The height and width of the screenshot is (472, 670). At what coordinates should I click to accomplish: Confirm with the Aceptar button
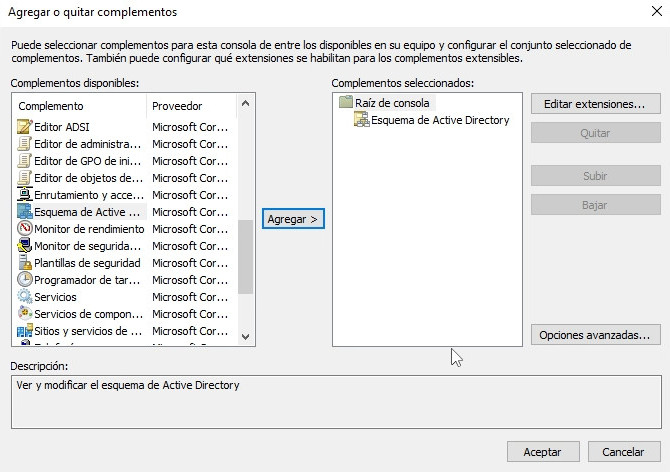click(x=542, y=452)
